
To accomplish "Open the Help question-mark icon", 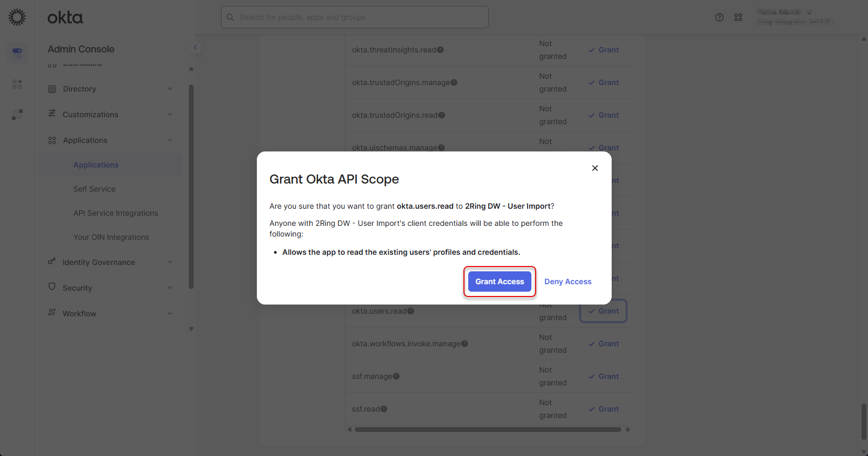I will point(719,17).
